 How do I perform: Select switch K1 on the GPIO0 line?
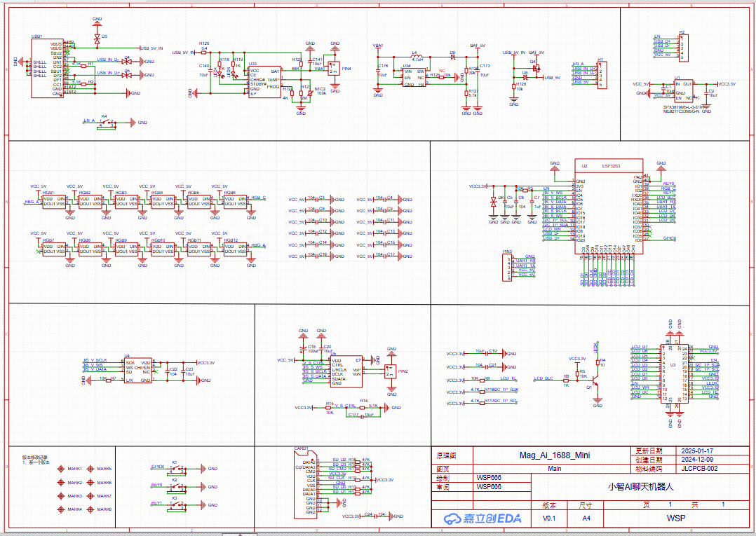click(178, 469)
